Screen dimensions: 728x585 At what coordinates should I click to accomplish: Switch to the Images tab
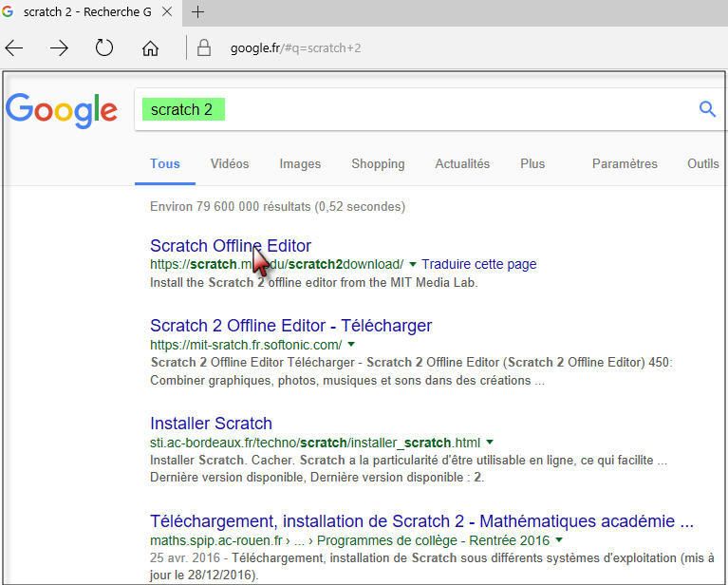click(x=300, y=164)
